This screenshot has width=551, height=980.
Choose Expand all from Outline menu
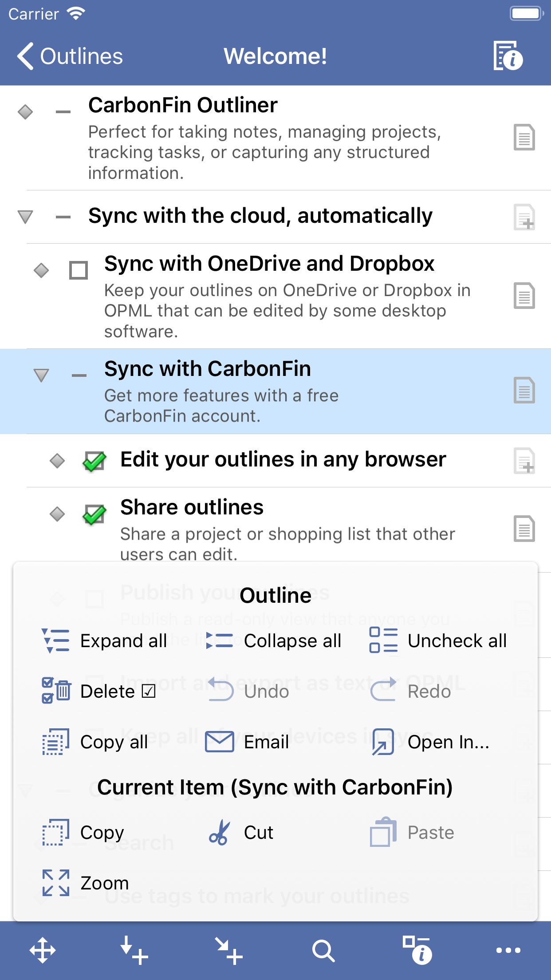tap(104, 641)
